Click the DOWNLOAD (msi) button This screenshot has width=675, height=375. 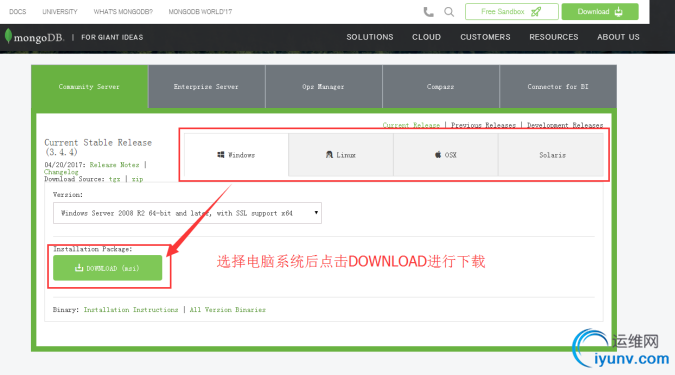point(108,268)
